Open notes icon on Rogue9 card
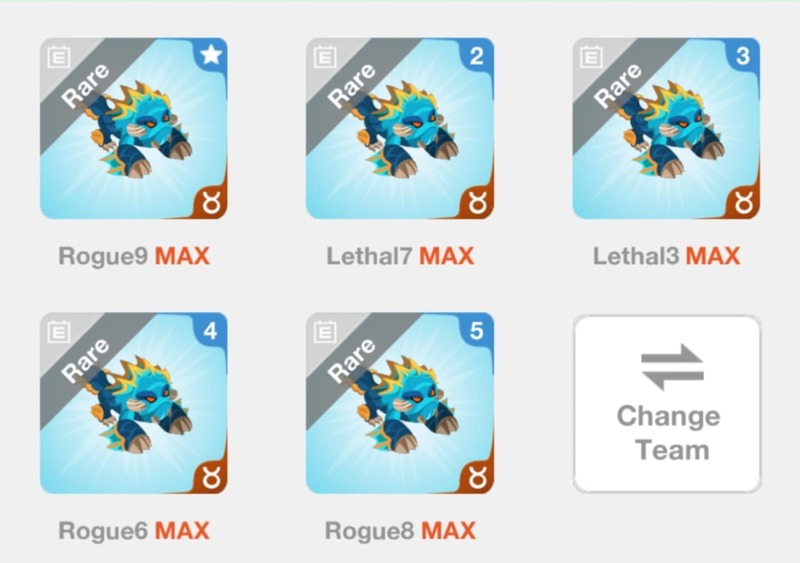Screen dimensions: 800x563 pyautogui.click(x=59, y=57)
